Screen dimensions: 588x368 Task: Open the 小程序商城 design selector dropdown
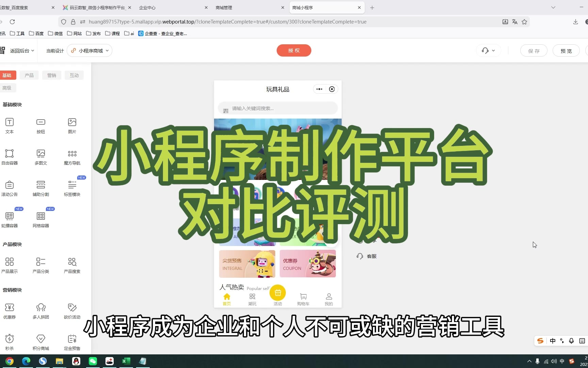point(90,51)
